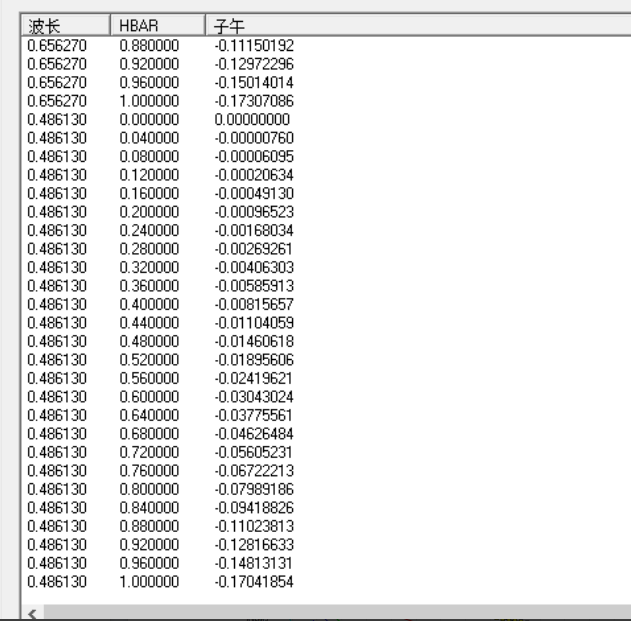Click HBAR 0.560000 cell
Viewport: 631px width, 621px height.
click(149, 378)
